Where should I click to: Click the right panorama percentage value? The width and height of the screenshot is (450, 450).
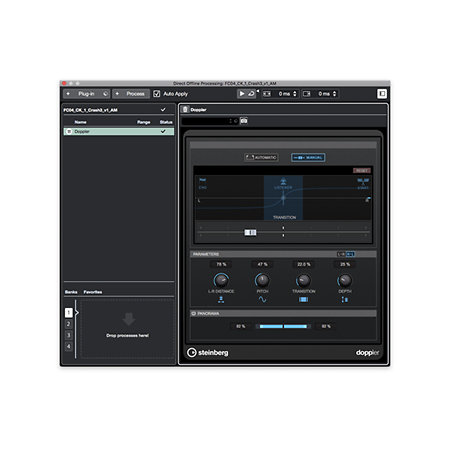(326, 326)
